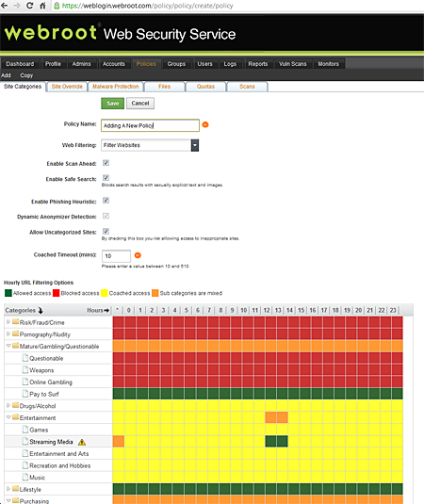The width and height of the screenshot is (424, 504).
Task: Click the Drugs/Alcohol folder icon
Action: point(15,405)
